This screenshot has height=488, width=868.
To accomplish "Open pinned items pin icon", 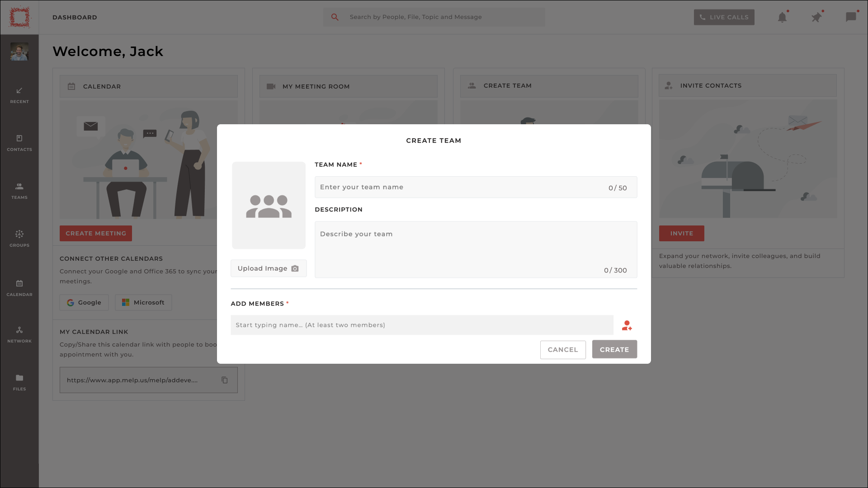I will click(816, 17).
